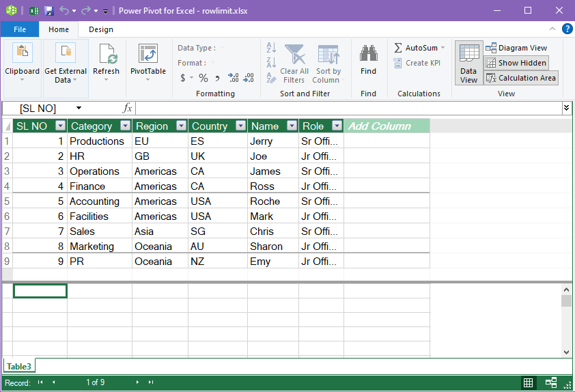Click the Clipboard paste icon

click(x=23, y=52)
